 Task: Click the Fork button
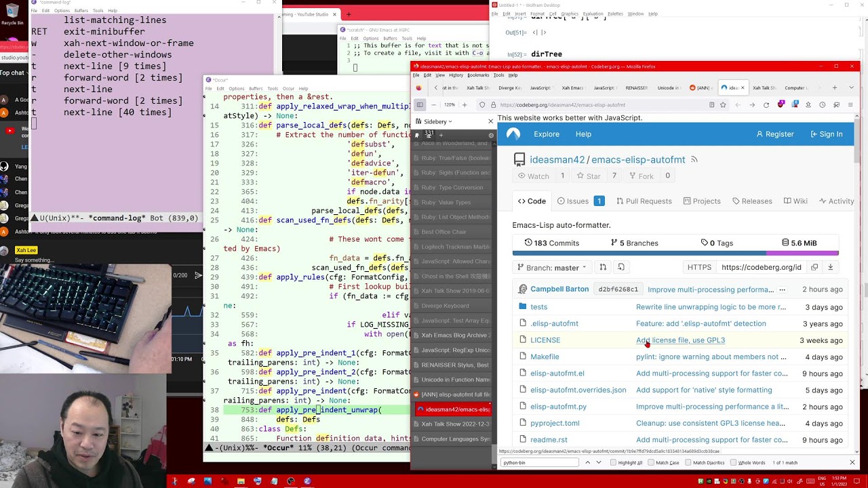click(641, 176)
